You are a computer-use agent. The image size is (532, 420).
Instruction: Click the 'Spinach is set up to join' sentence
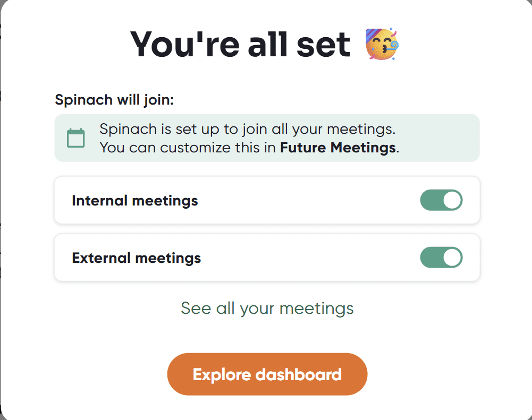coord(247,129)
